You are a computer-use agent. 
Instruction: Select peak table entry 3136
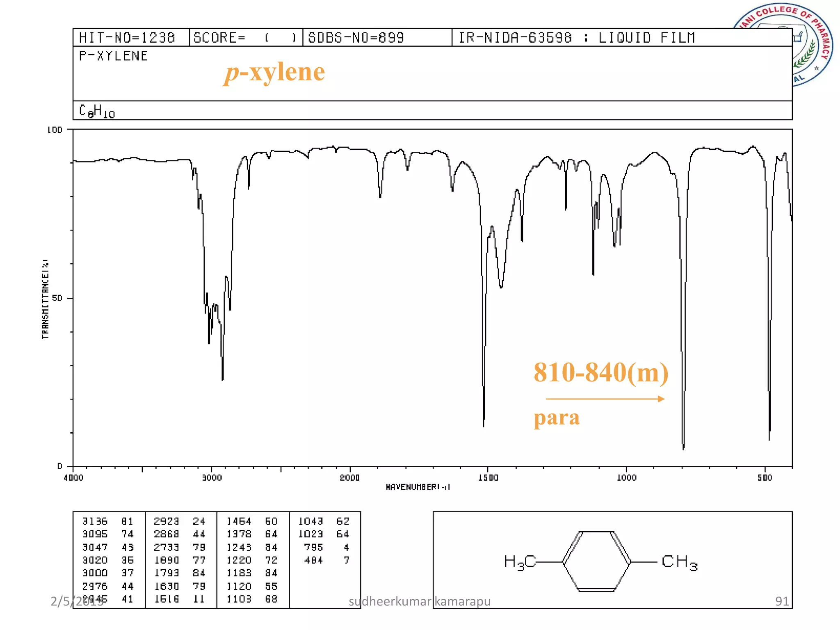108,521
